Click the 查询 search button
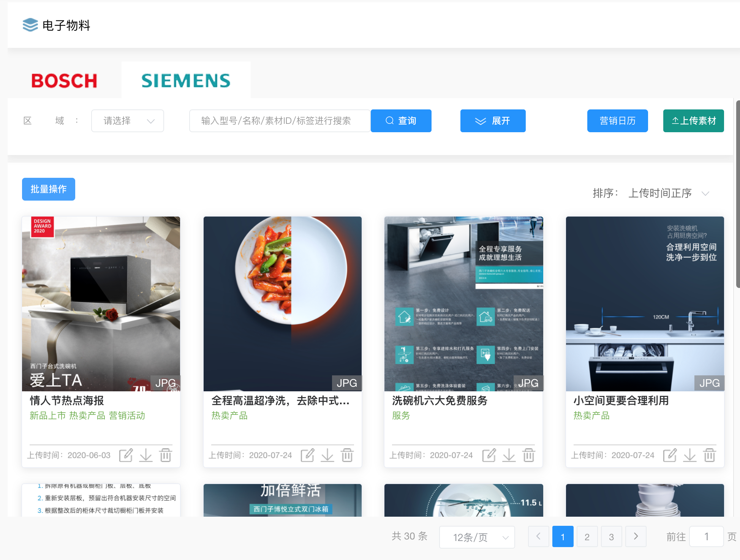This screenshot has height=560, width=740. [x=401, y=121]
